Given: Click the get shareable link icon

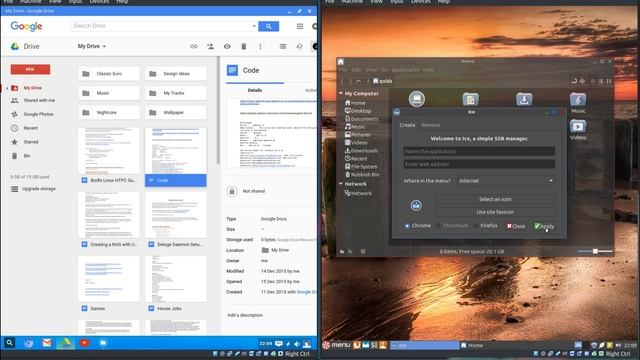Looking at the screenshot, I should tap(194, 47).
